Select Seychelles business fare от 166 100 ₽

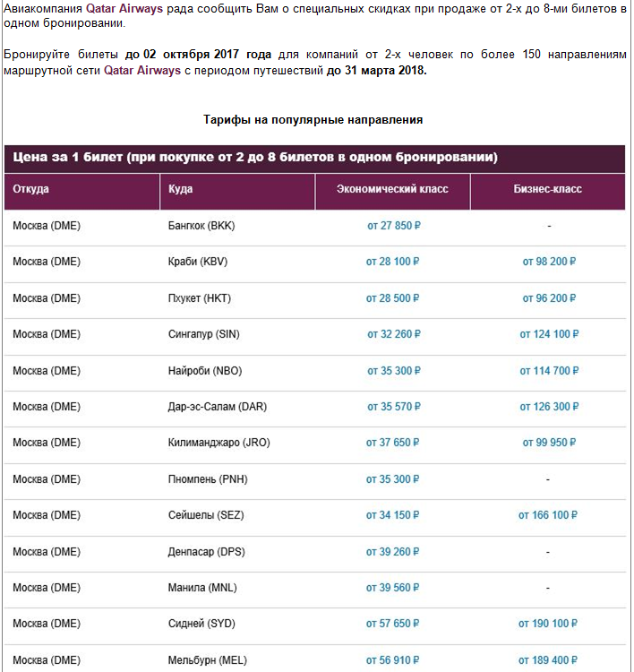[547, 514]
